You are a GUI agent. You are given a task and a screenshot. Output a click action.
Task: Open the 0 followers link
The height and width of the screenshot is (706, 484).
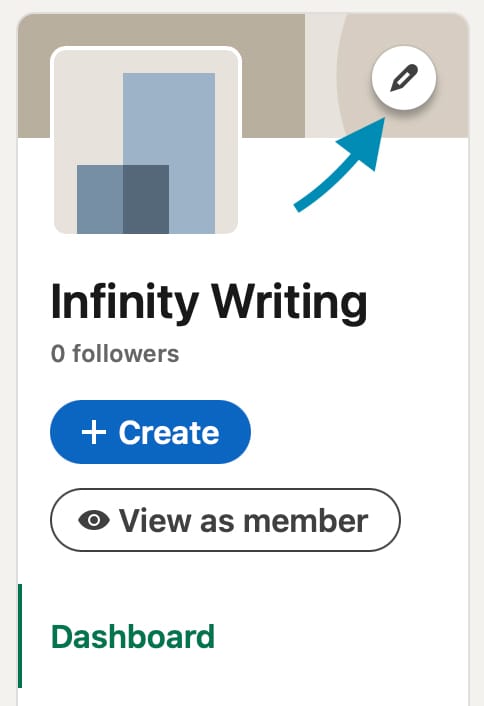tap(115, 354)
